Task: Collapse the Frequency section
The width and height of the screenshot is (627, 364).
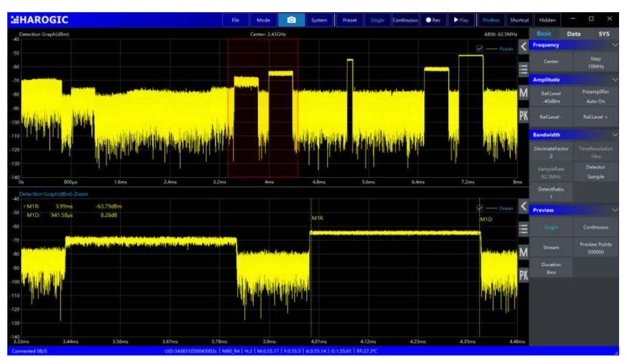Action: coord(615,45)
